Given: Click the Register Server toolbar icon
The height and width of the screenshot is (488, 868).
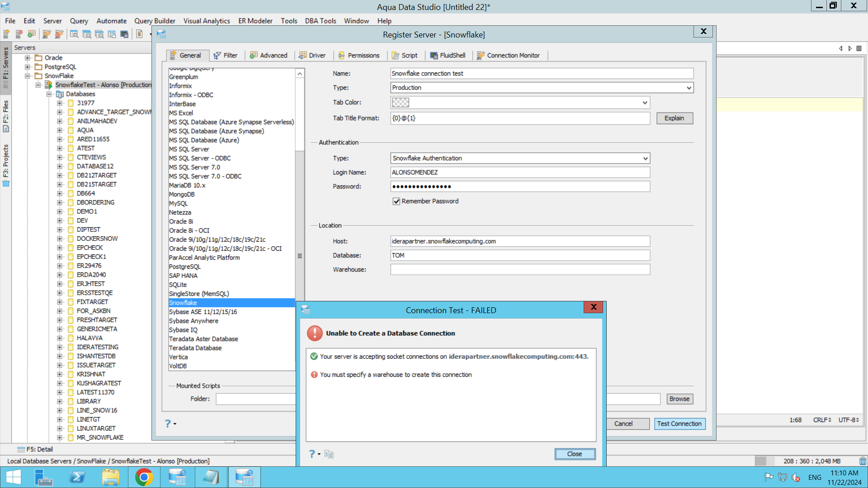Looking at the screenshot, I should point(6,34).
